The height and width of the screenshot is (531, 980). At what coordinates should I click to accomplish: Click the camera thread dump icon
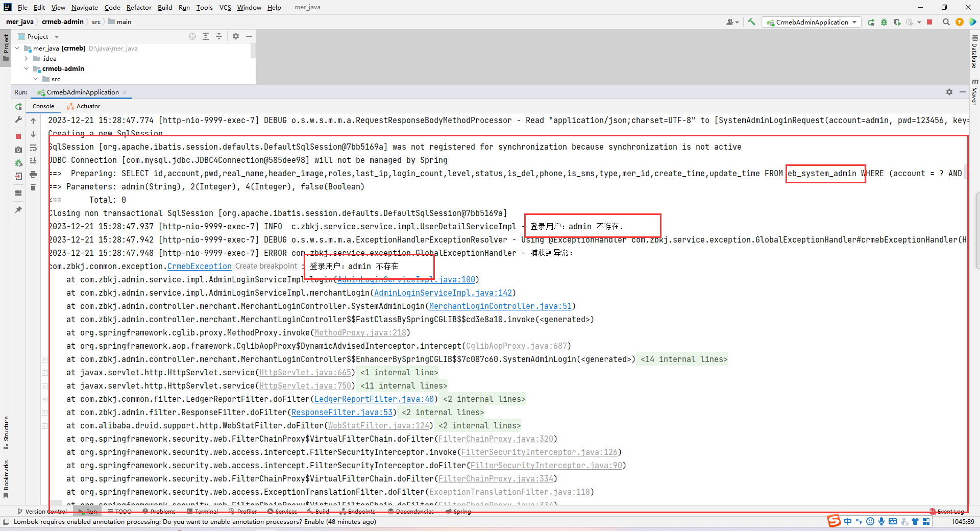point(18,150)
